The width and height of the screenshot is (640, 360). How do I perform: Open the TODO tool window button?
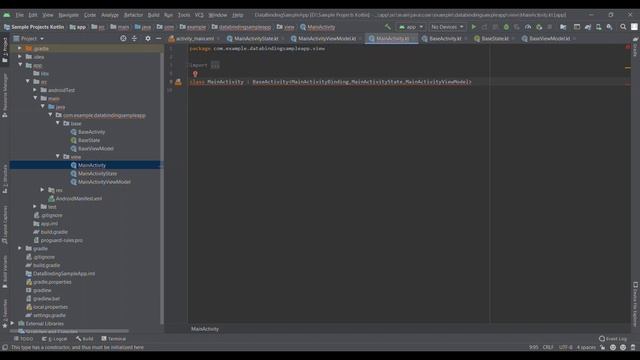pos(24,339)
